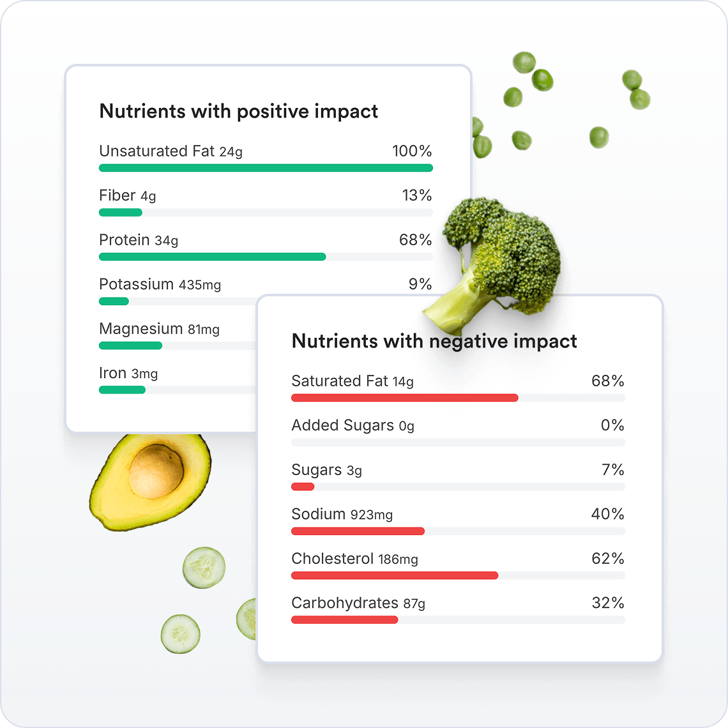The width and height of the screenshot is (728, 728).
Task: Click the 'Nutrients with negative impact' heading
Action: pos(434,342)
